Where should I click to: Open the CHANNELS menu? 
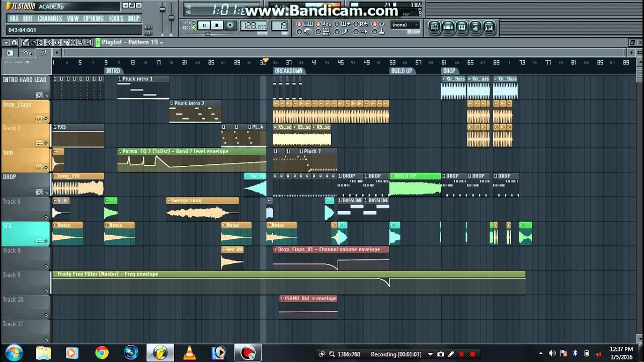[x=50, y=19]
